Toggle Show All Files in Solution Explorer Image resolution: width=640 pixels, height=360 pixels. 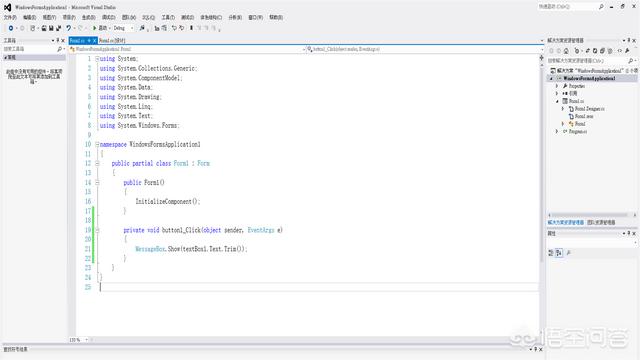coord(610,51)
